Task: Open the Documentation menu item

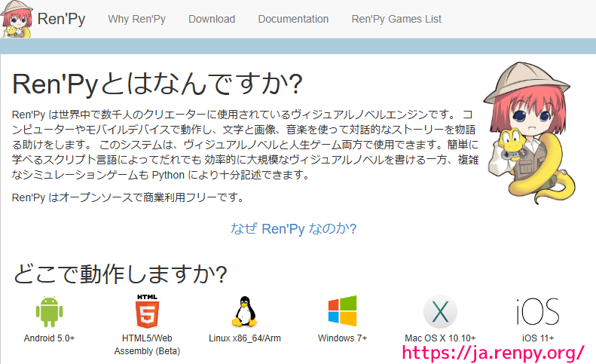Action: pos(293,19)
